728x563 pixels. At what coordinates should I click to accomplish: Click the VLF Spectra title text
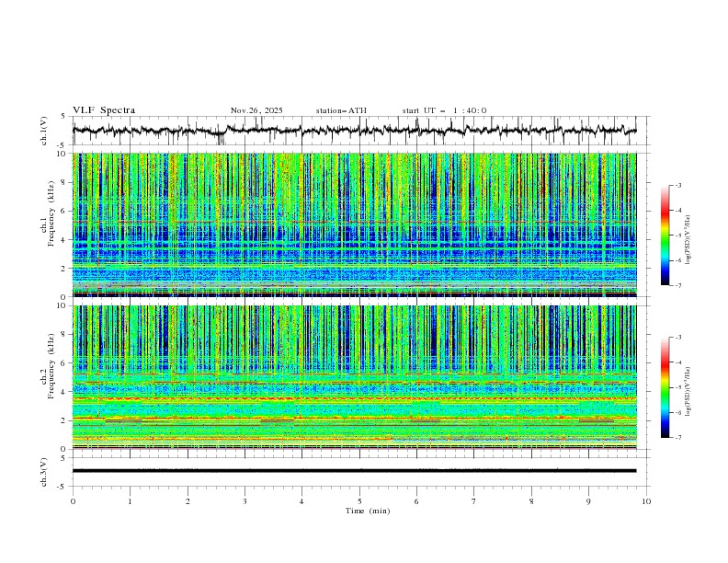click(104, 110)
